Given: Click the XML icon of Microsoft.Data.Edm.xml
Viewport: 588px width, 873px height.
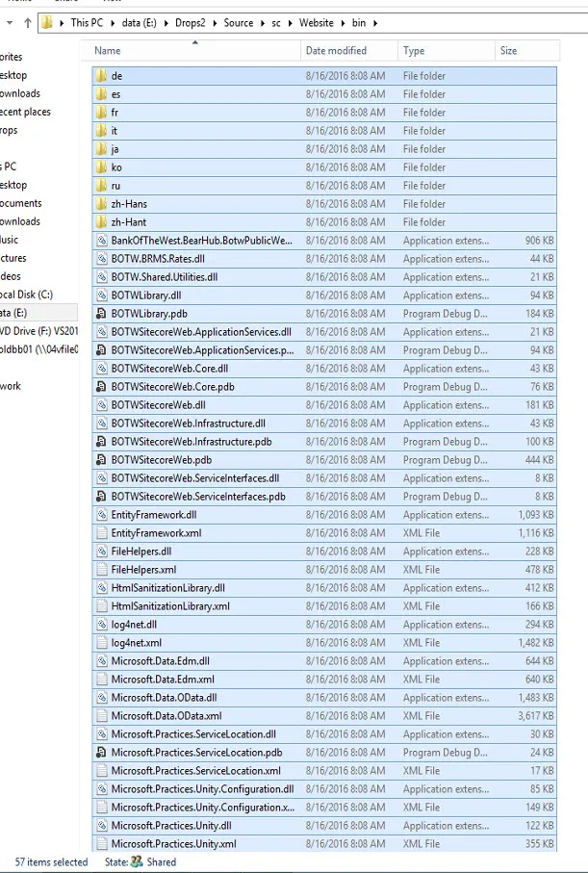Looking at the screenshot, I should click(101, 680).
